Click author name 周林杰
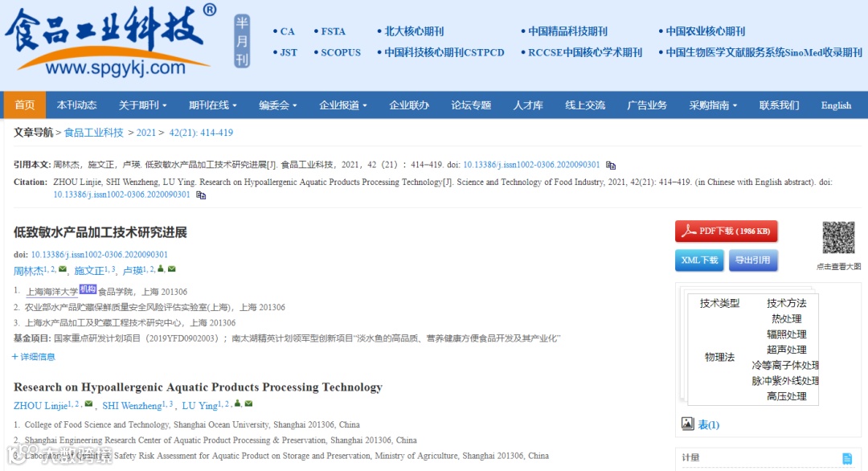This screenshot has height=471, width=868. point(28,271)
